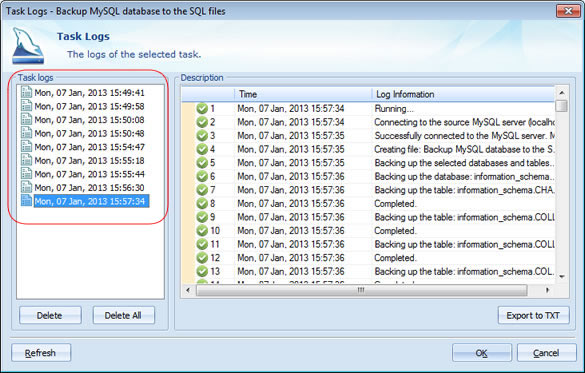Sort by the Log Information column header
This screenshot has width=585, height=373.
(463, 94)
